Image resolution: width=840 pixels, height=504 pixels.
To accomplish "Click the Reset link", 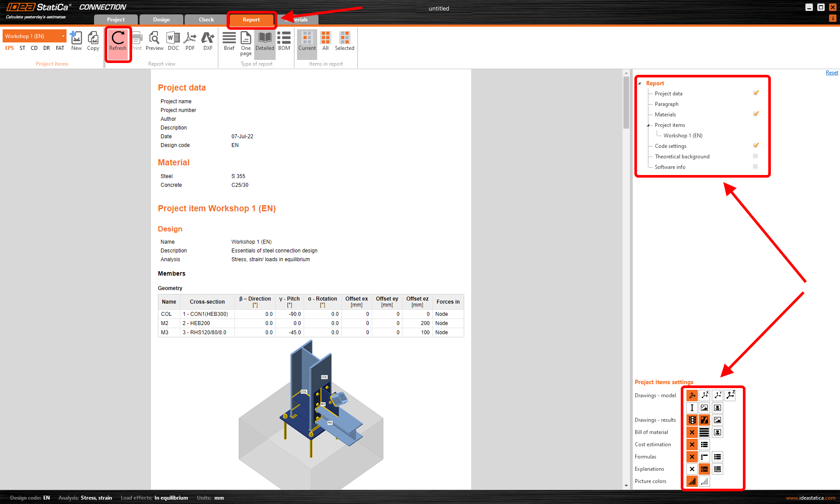I will tap(832, 73).
